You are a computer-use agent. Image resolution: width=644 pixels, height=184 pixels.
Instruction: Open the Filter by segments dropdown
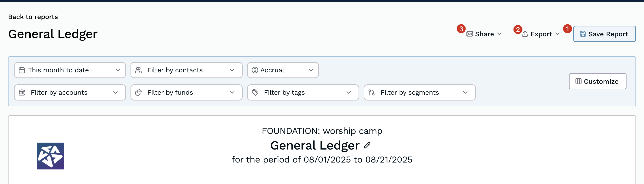tap(420, 93)
